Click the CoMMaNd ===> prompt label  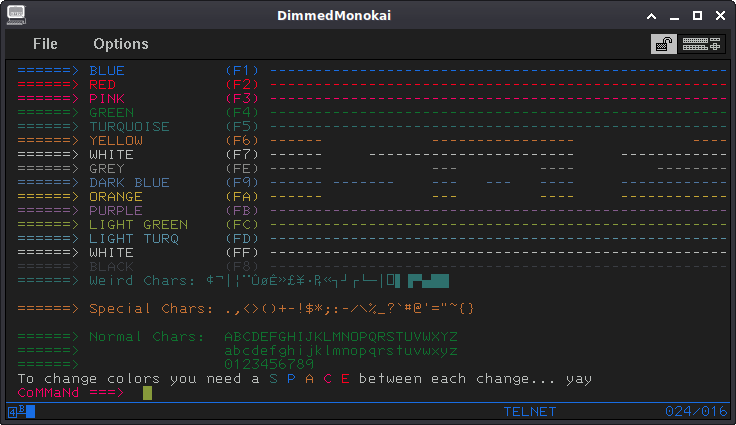[x=71, y=393]
